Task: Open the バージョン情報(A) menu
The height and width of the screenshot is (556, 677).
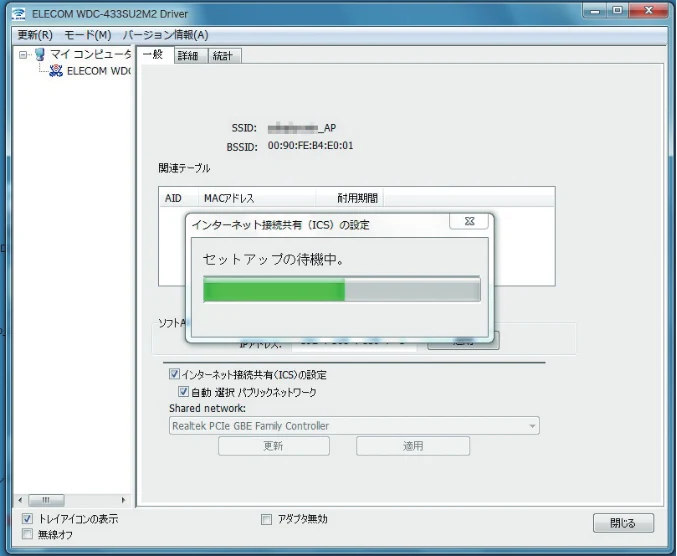Action: (165, 35)
